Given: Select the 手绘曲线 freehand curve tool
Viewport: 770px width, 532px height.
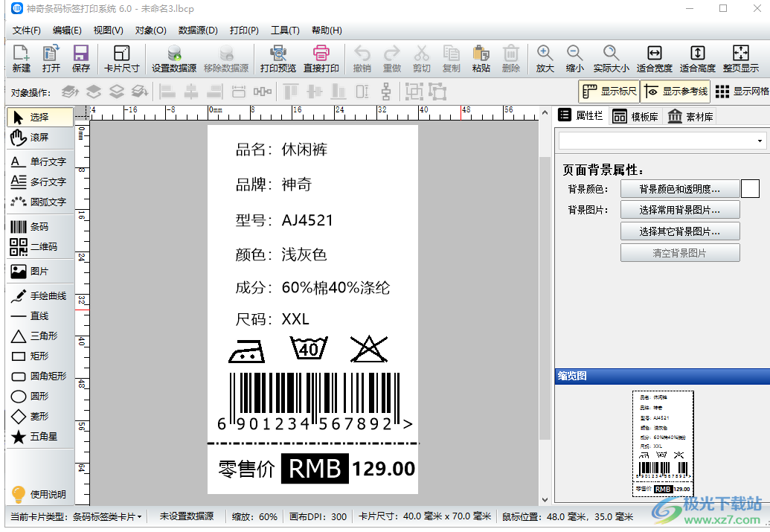Looking at the screenshot, I should 40,295.
